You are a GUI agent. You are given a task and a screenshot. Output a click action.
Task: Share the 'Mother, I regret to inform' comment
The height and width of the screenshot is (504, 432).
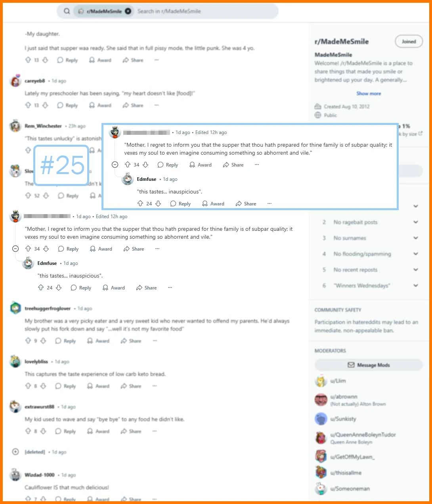pos(134,249)
